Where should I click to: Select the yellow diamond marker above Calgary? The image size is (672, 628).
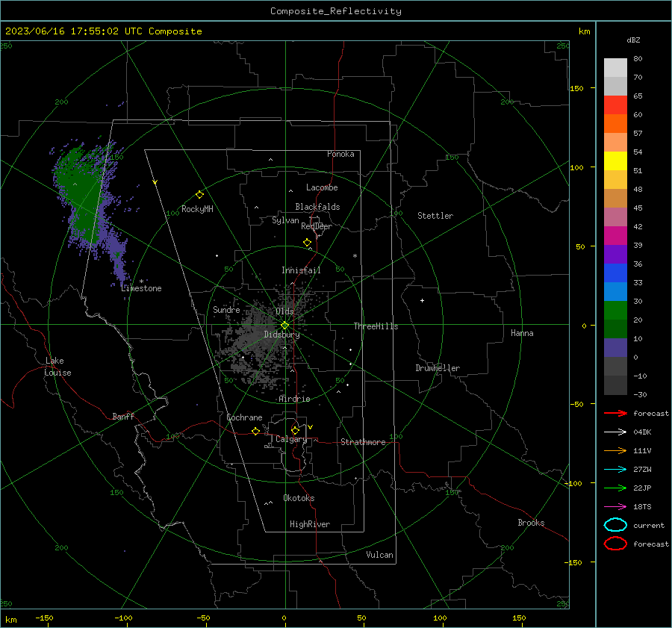(x=295, y=430)
